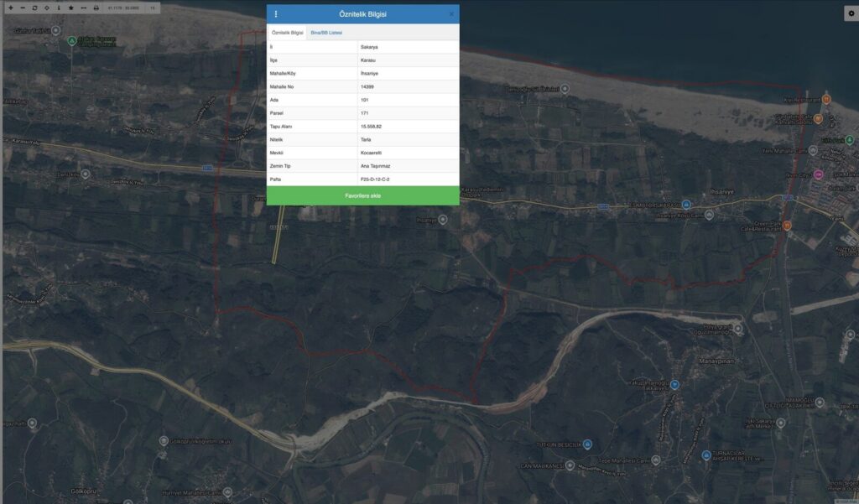Image resolution: width=859 pixels, height=504 pixels.
Task: Click the Nitelik value Tarla
Action: pyautogui.click(x=366, y=140)
